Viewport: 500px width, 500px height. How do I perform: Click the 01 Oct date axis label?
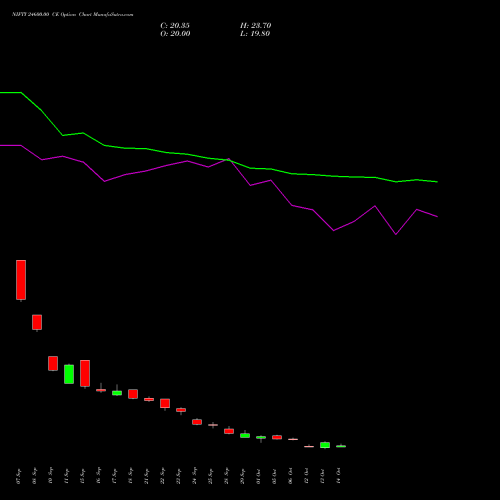pos(259,476)
